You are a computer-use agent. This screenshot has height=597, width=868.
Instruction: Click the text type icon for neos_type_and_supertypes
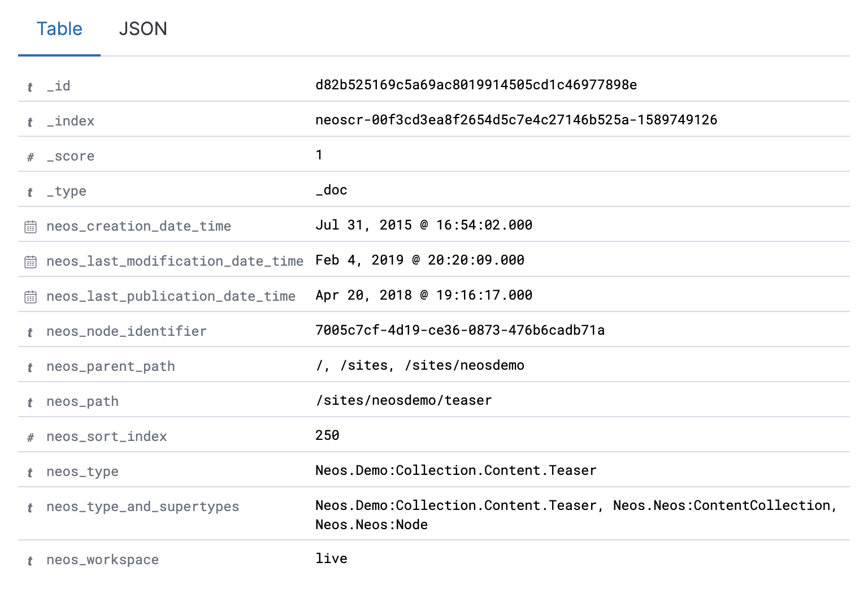(29, 507)
